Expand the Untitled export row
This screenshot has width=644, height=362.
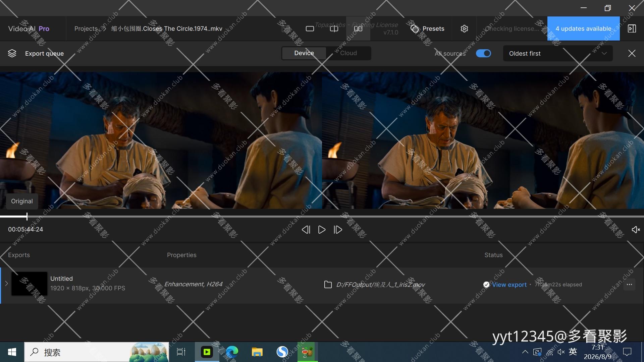tap(6, 284)
